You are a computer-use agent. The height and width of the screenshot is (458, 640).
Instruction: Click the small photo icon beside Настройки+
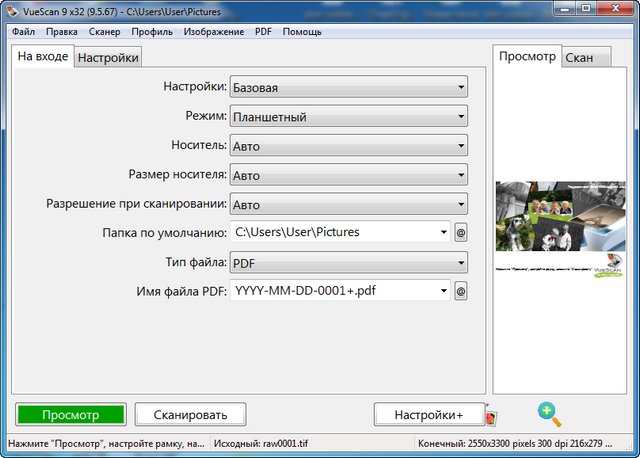tap(488, 416)
